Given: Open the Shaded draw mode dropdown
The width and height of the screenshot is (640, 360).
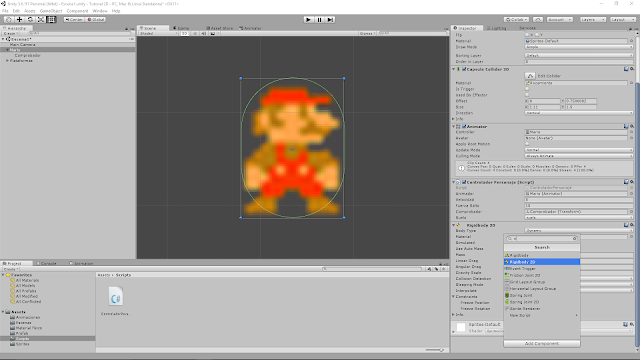Looking at the screenshot, I should click(x=158, y=33).
